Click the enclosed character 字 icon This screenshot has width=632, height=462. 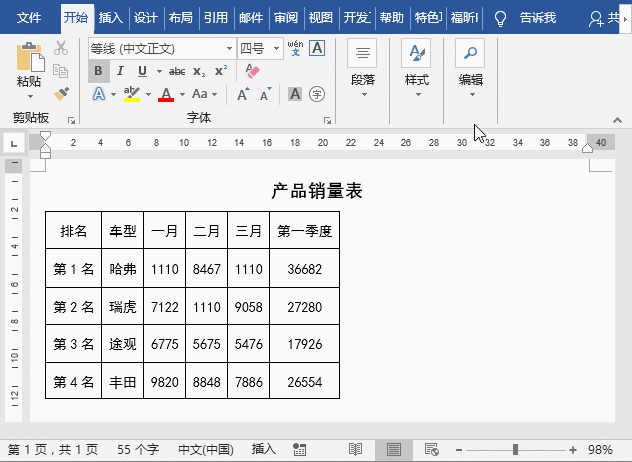pyautogui.click(x=317, y=94)
